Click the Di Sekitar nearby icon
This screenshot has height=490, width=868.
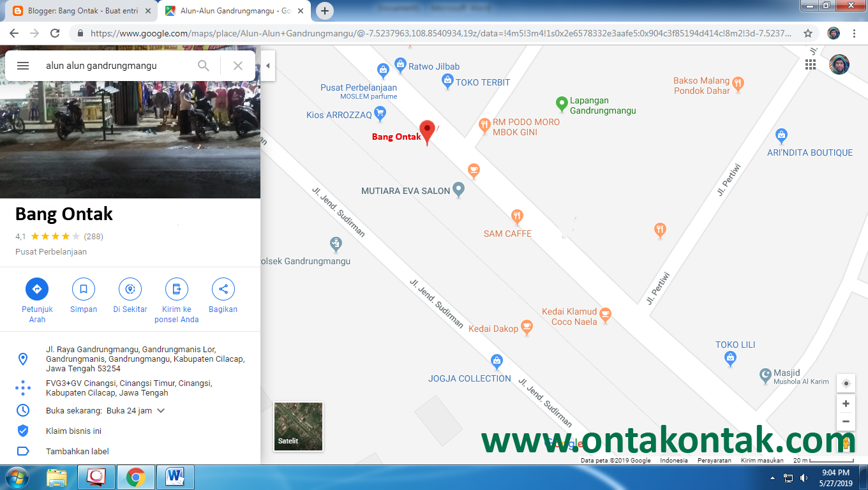click(130, 289)
